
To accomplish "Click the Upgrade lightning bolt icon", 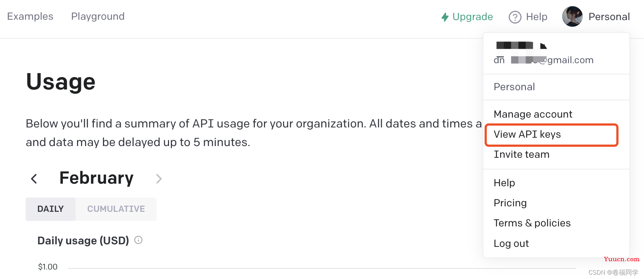I will pyautogui.click(x=445, y=17).
